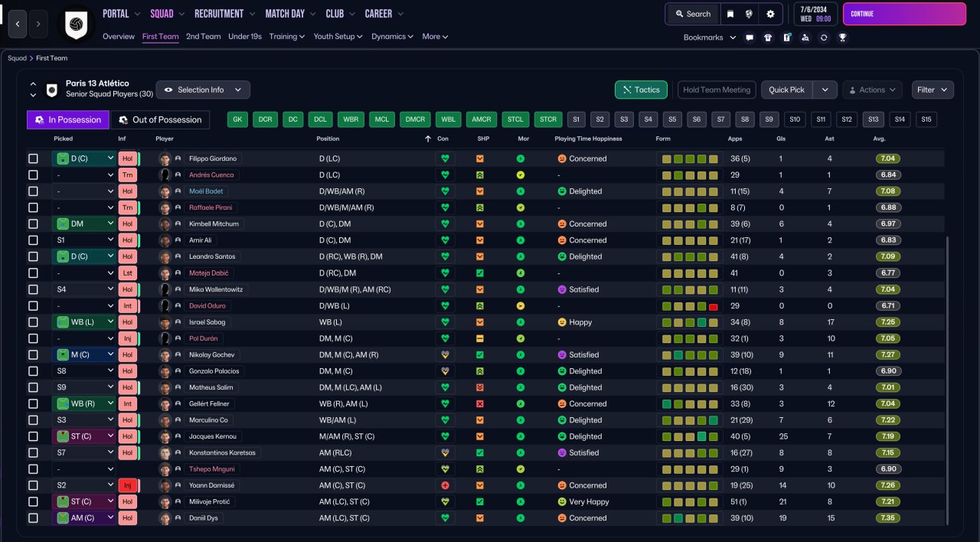Viewport: 980px width, 542px height.
Task: Open the Picked dropdown for Gonzalo Palacios
Action: click(x=84, y=371)
